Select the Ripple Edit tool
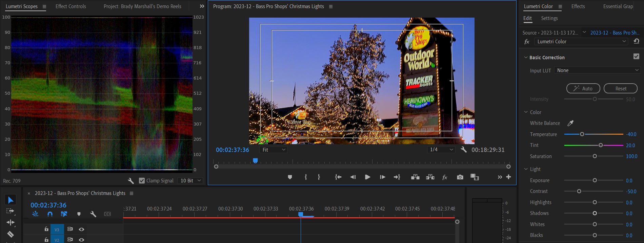Image resolution: width=644 pixels, height=243 pixels. click(x=11, y=222)
